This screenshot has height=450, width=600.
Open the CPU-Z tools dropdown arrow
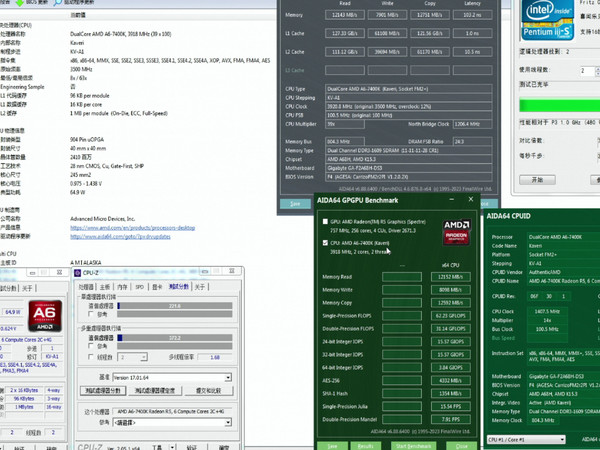click(x=173, y=447)
